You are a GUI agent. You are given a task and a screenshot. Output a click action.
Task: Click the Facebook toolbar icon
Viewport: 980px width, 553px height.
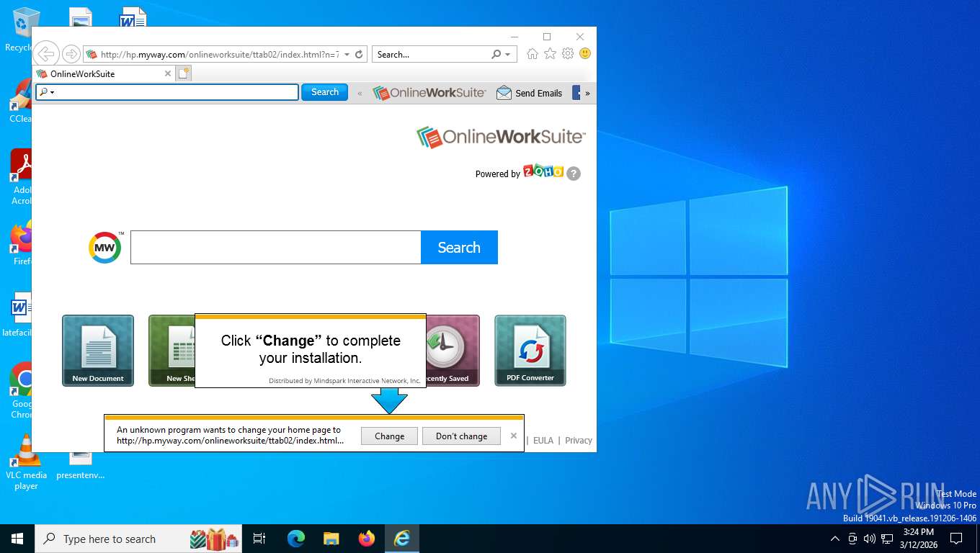(576, 93)
